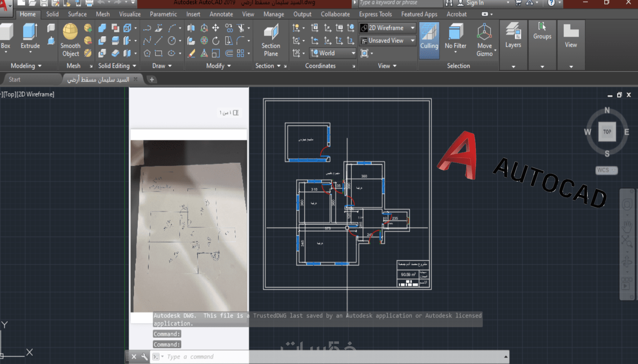Pick the 3D Polyline tool
Viewport: 638px width, 364px height.
159,28
